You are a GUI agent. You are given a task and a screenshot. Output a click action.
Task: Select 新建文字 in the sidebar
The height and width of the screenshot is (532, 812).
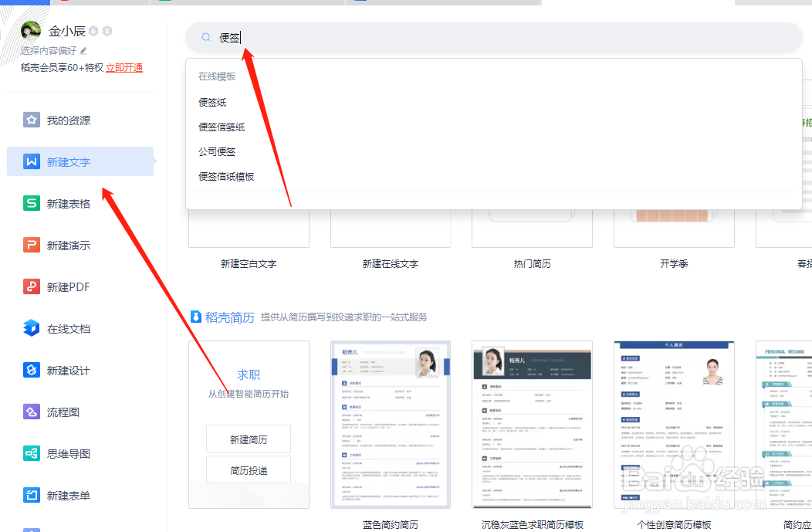(x=80, y=161)
